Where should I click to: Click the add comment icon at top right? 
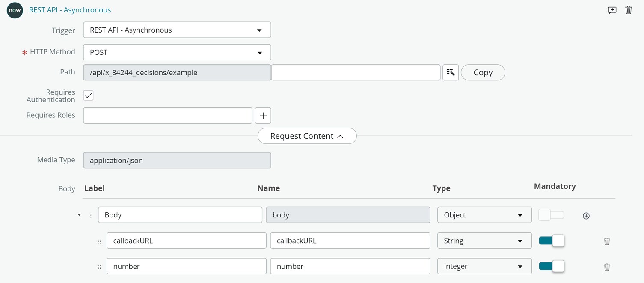pos(612,10)
